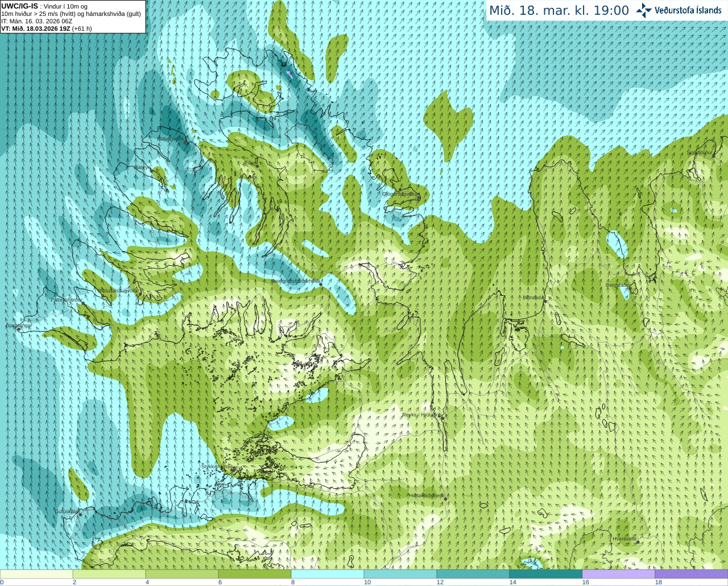Click the 12–14 m/s teal legend swatch

point(473,574)
